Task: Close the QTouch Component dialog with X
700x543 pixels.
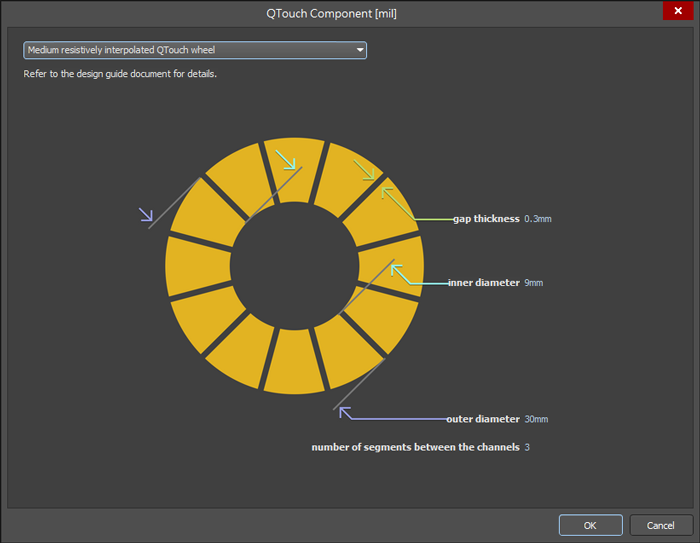Action: pyautogui.click(x=678, y=10)
